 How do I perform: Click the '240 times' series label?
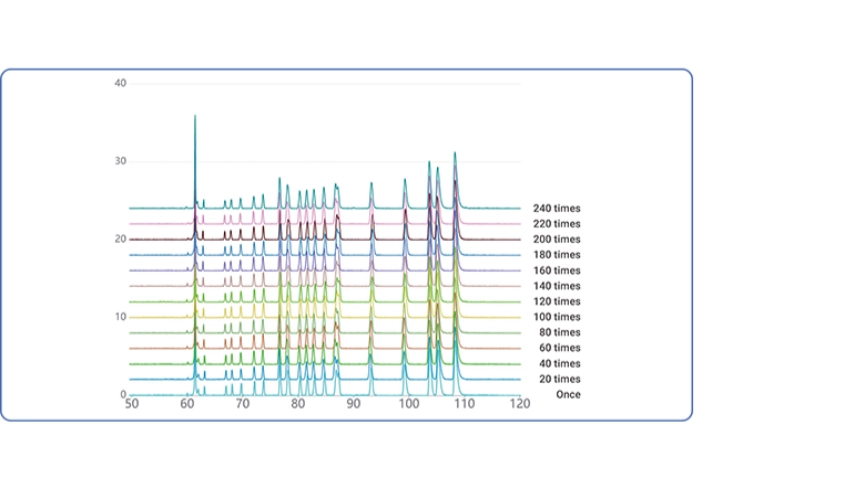point(556,208)
